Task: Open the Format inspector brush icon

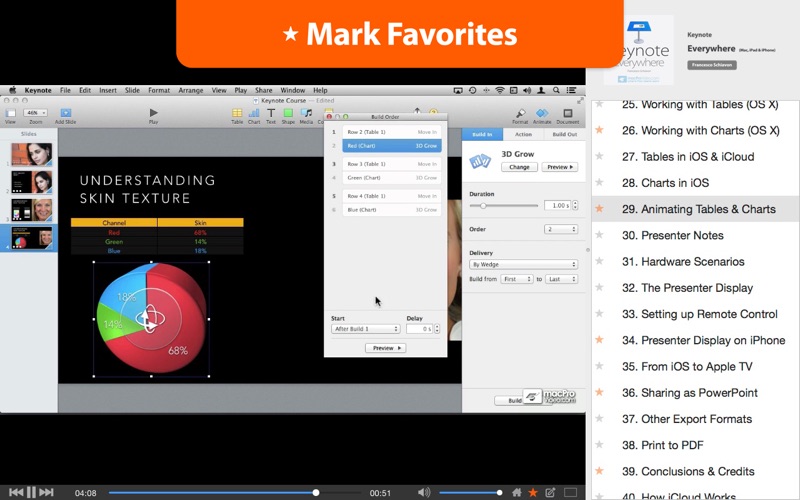Action: [520, 113]
